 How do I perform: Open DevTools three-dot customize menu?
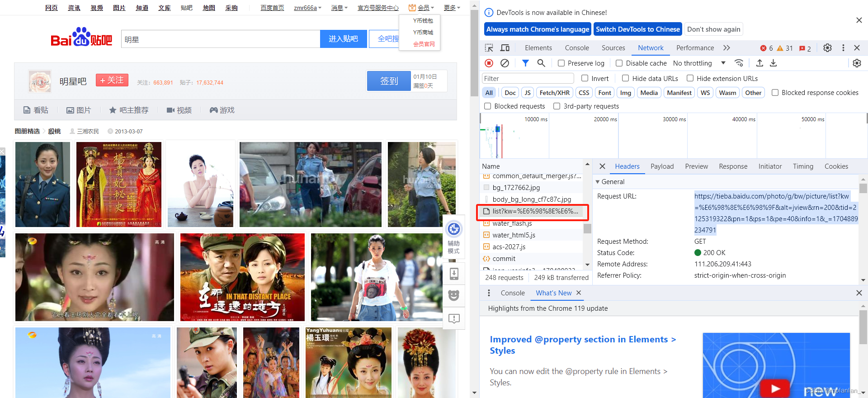point(843,48)
